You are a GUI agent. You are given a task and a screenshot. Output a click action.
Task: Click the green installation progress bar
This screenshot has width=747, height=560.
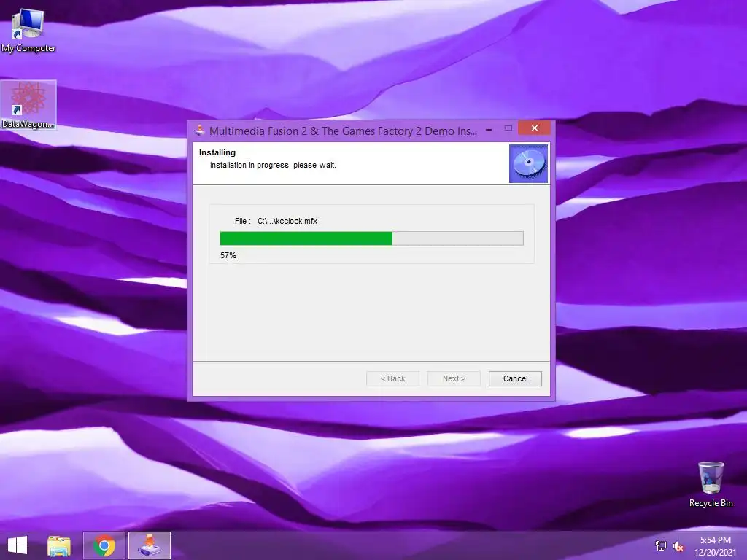(371, 238)
